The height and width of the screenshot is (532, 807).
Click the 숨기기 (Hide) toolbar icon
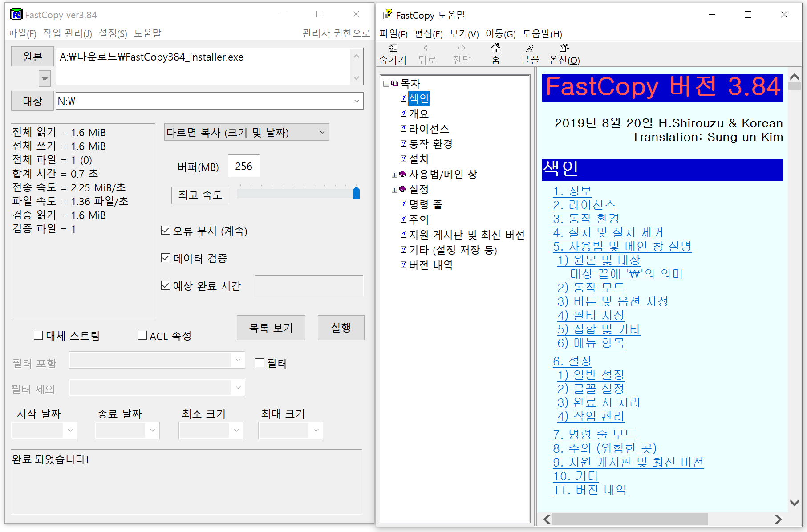393,48
